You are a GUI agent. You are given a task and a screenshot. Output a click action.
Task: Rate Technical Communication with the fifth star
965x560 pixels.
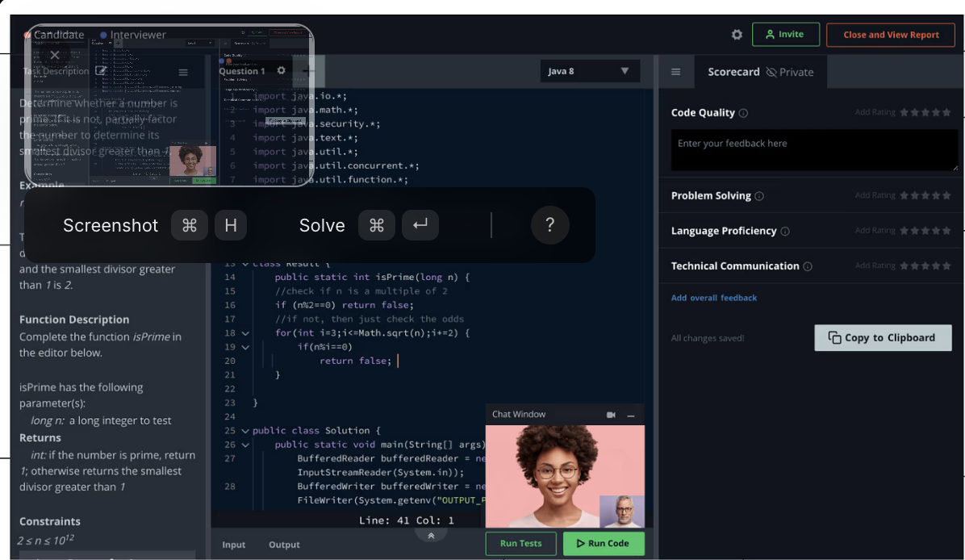pos(946,265)
